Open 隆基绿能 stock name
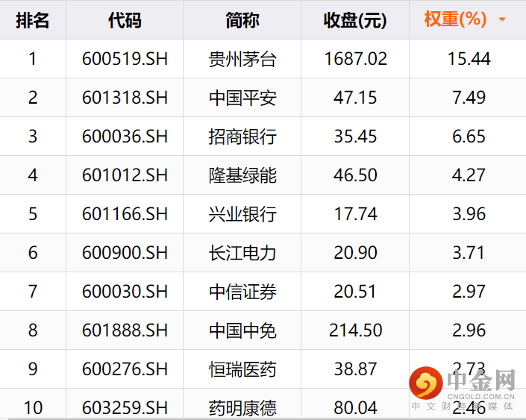 [242, 176]
